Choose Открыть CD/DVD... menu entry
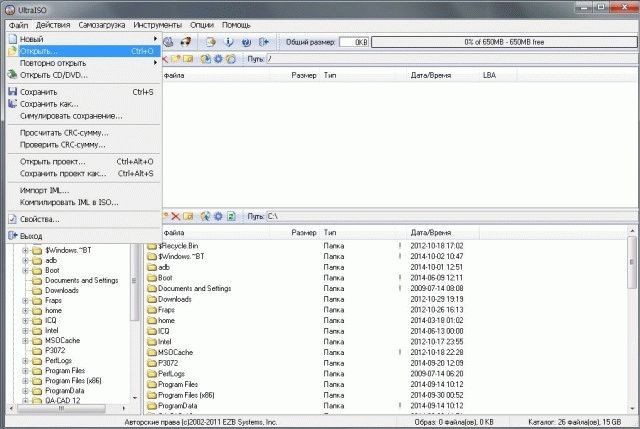640x429 pixels. click(84, 75)
